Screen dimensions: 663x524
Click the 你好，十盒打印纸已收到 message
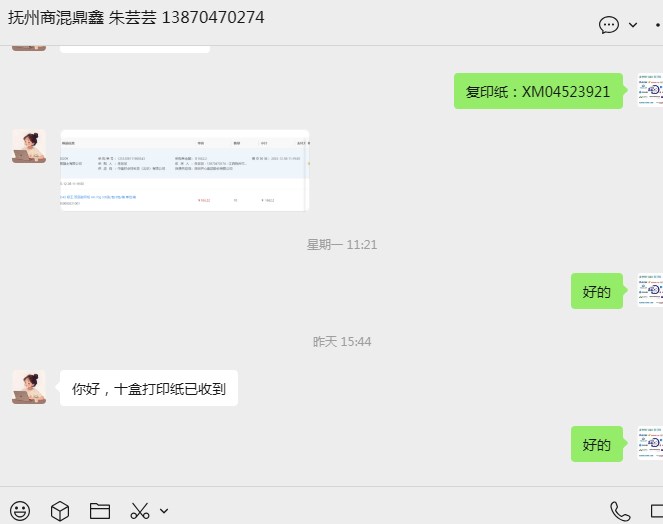(149, 388)
